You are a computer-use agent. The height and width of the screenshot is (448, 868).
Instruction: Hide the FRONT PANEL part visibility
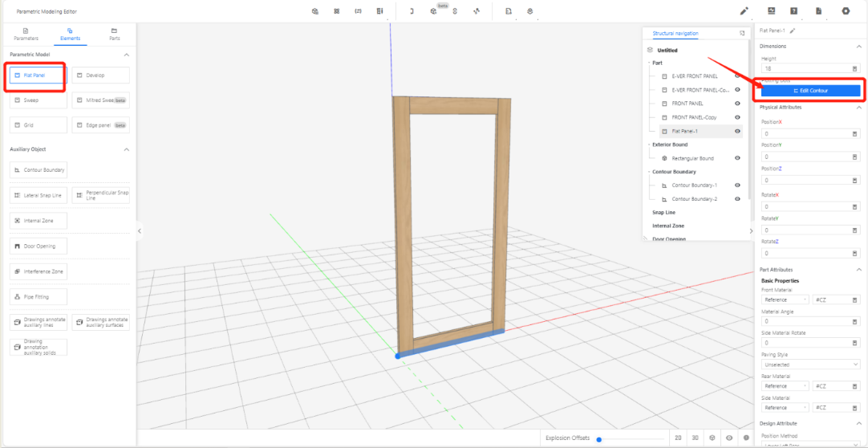coord(737,104)
